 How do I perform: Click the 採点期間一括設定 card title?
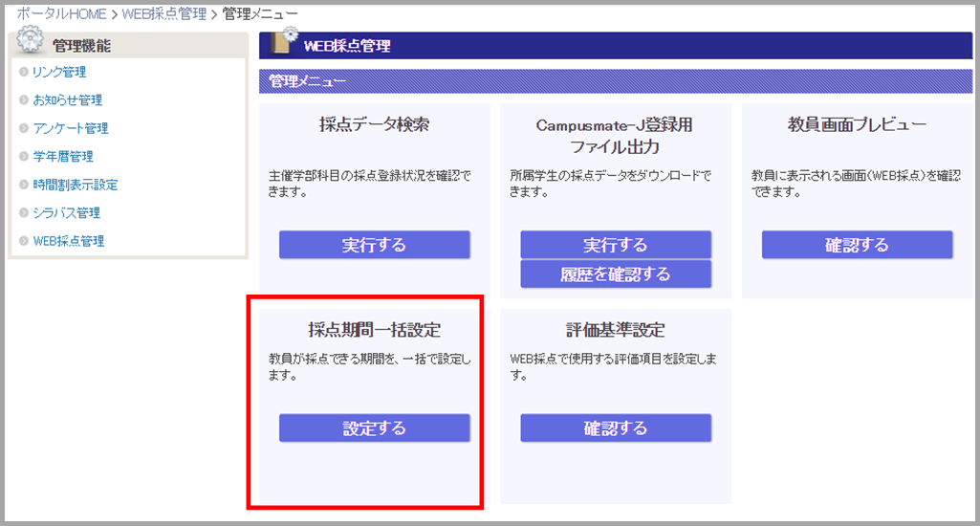[375, 330]
